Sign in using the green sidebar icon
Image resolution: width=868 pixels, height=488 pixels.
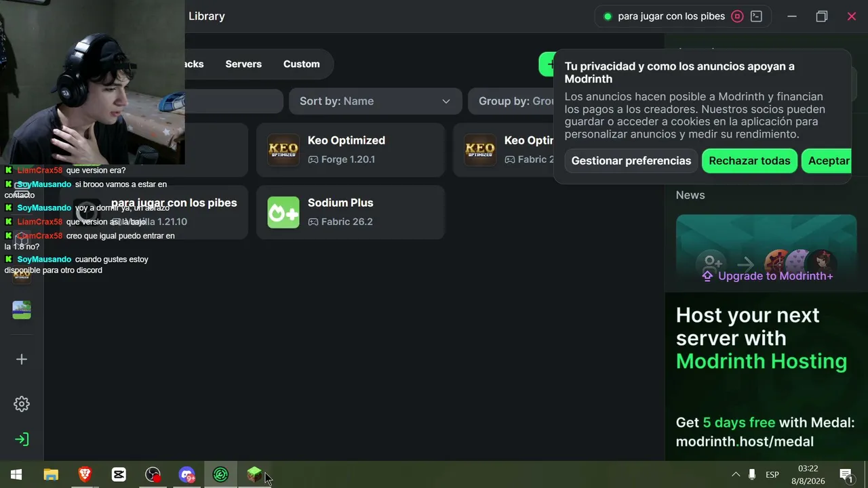(x=22, y=439)
